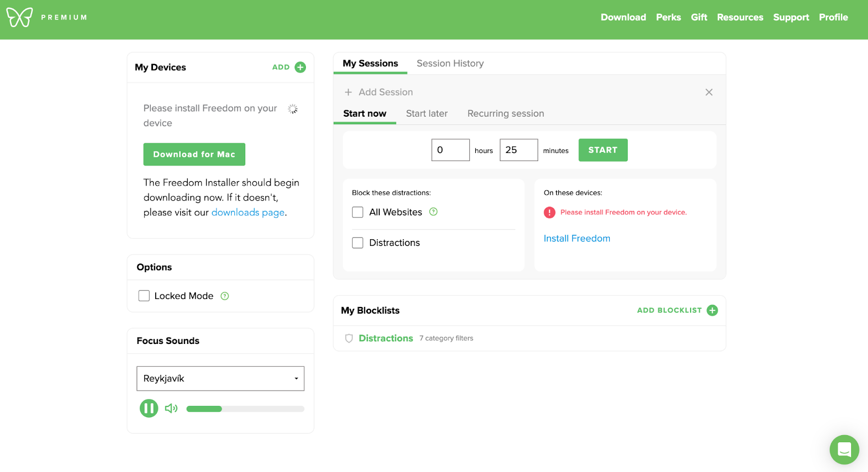Screen dimensions: 868x472
Task: Adjust the focus sounds volume slider
Action: [245, 409]
